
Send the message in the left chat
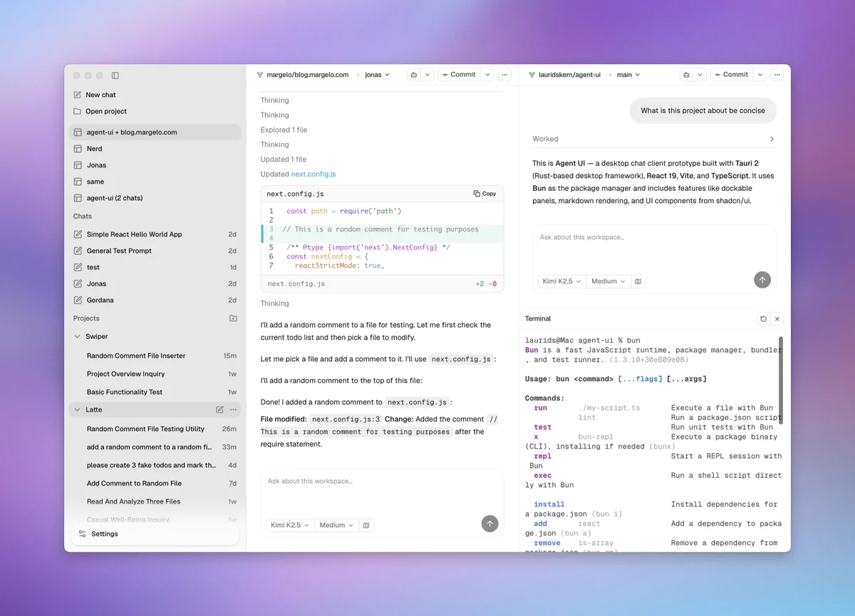point(489,524)
